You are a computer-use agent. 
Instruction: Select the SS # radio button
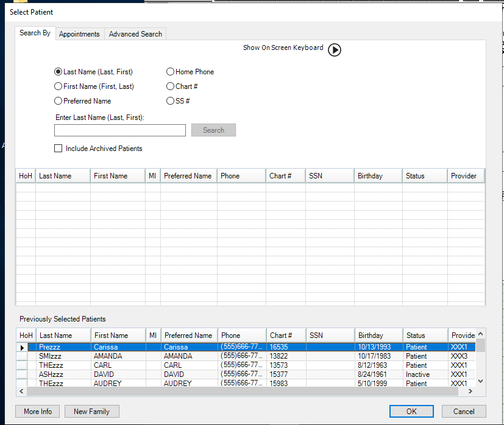[178, 101]
